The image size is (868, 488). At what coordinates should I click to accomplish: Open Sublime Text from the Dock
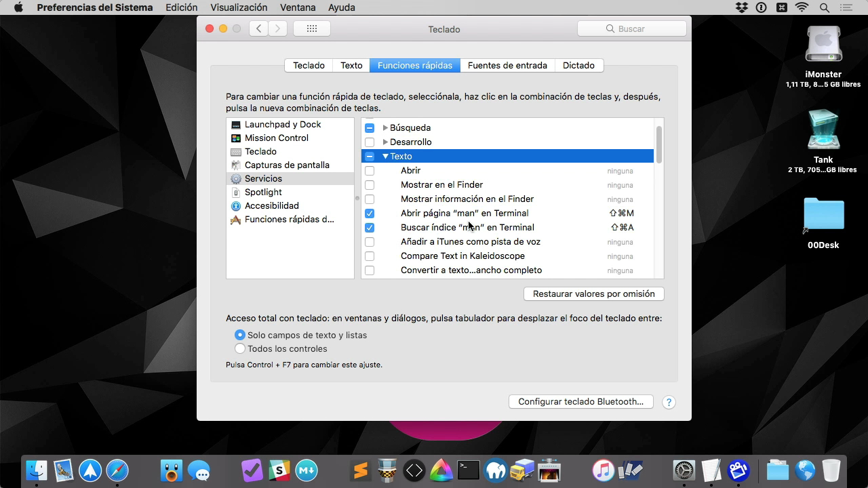pos(360,470)
